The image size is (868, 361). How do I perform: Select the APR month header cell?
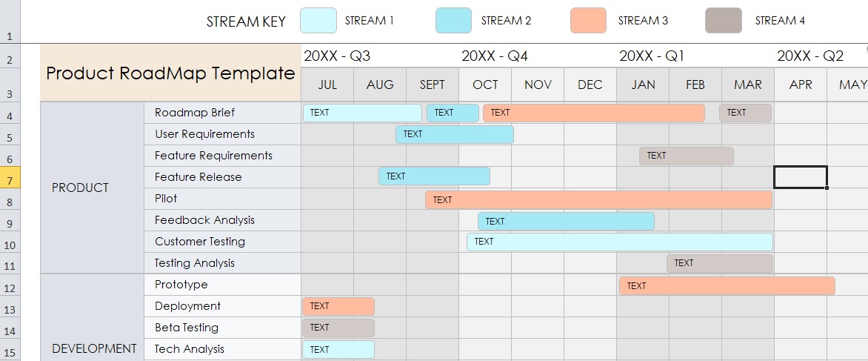801,85
